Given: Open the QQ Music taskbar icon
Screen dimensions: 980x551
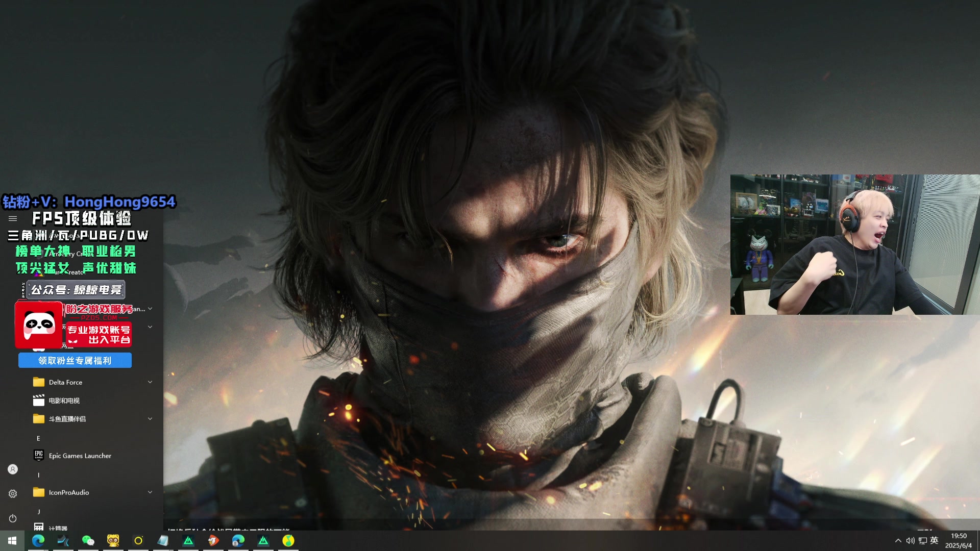Looking at the screenshot, I should click(x=288, y=540).
